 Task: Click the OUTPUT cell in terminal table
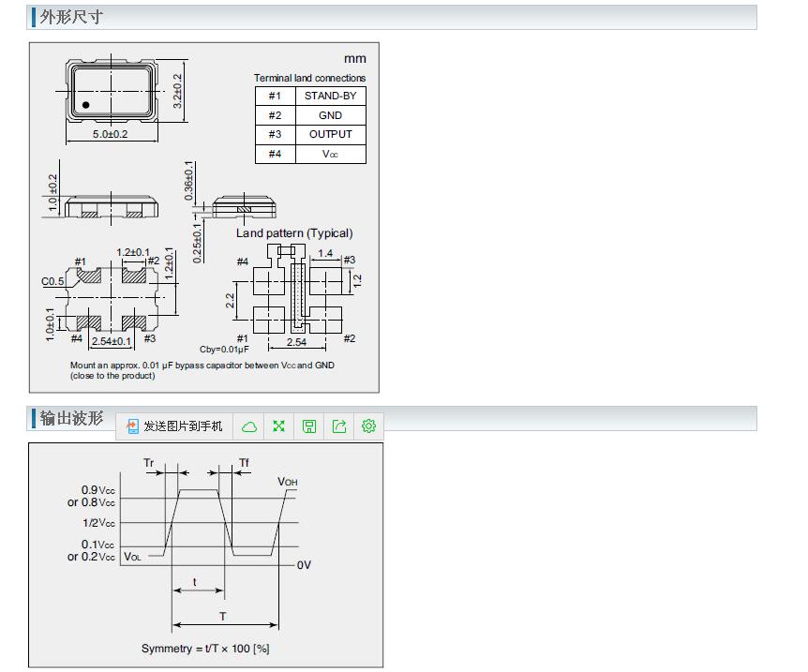(330, 135)
